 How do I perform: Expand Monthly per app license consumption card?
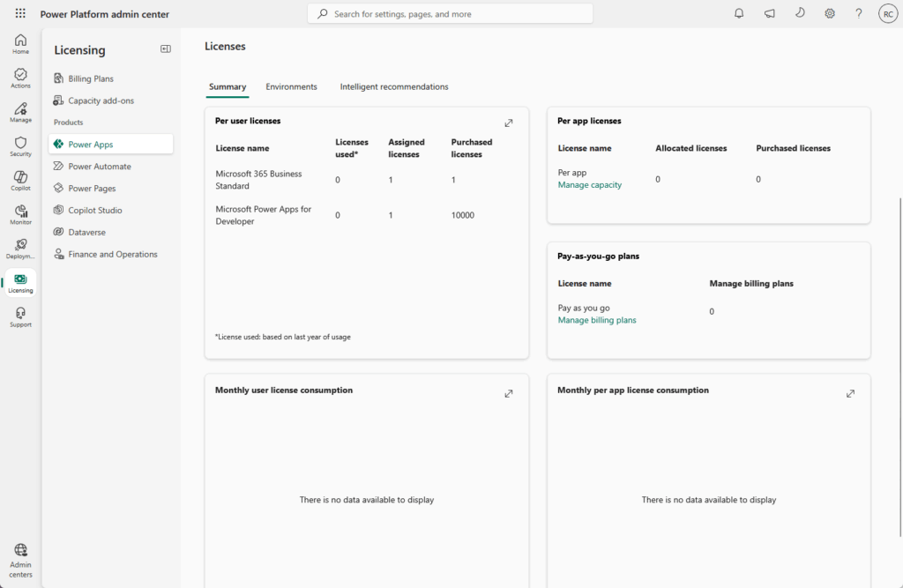click(850, 393)
